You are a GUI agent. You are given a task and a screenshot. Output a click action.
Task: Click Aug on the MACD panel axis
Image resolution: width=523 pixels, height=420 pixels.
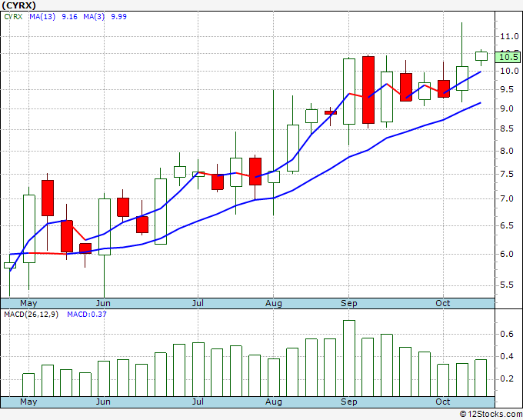coord(274,402)
